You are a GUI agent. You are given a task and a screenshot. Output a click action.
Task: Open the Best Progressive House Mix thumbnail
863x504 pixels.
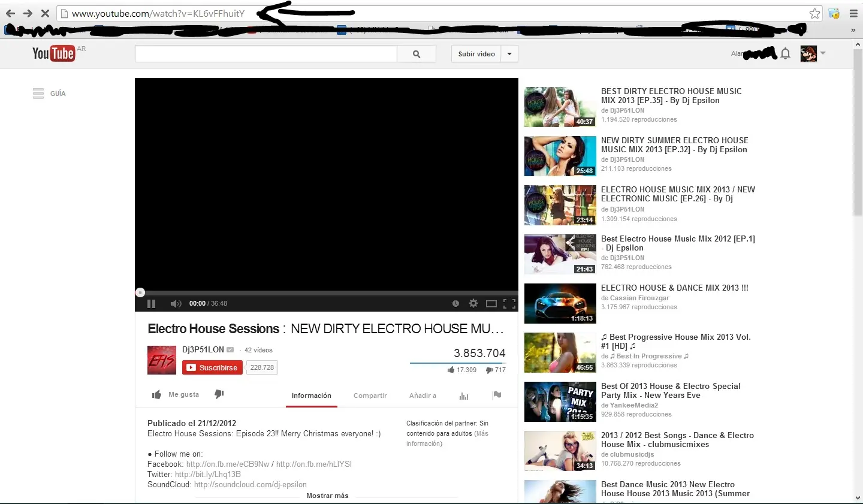pyautogui.click(x=560, y=352)
